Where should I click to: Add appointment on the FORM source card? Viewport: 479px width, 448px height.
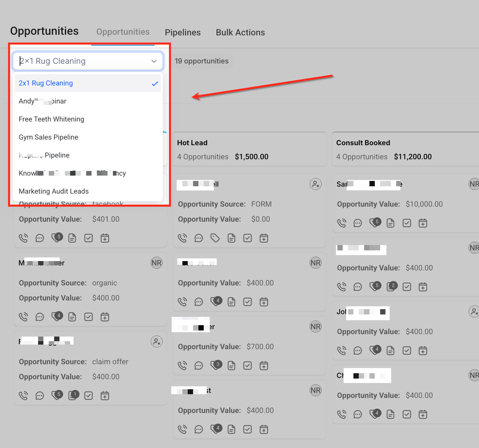[x=264, y=238]
